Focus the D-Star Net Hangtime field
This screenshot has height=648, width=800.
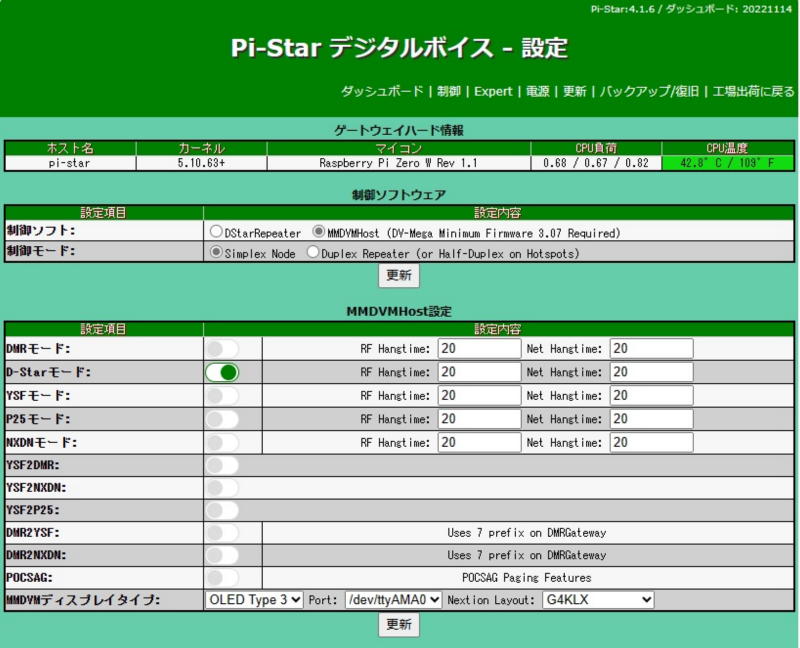point(652,372)
